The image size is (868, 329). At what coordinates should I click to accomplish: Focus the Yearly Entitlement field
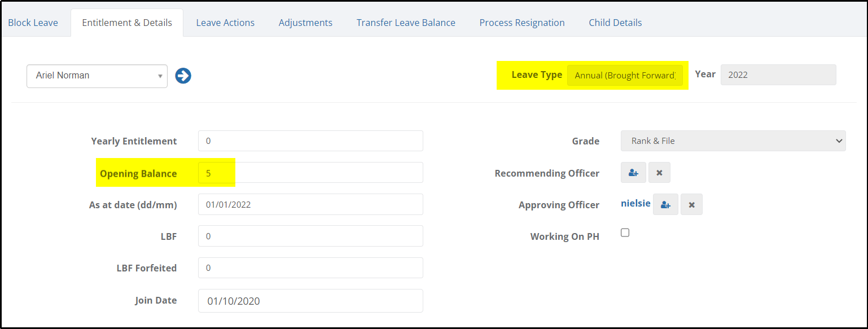coord(310,141)
